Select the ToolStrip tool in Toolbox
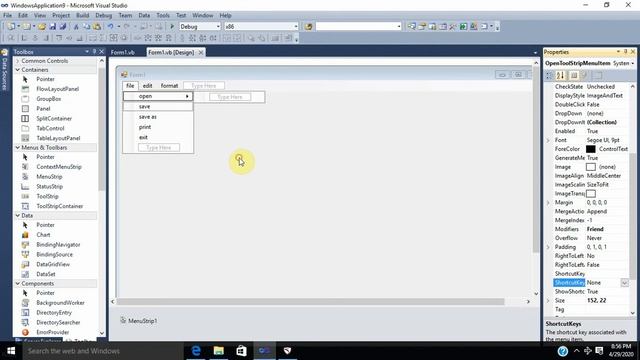This screenshot has height=360, width=640. click(47, 196)
